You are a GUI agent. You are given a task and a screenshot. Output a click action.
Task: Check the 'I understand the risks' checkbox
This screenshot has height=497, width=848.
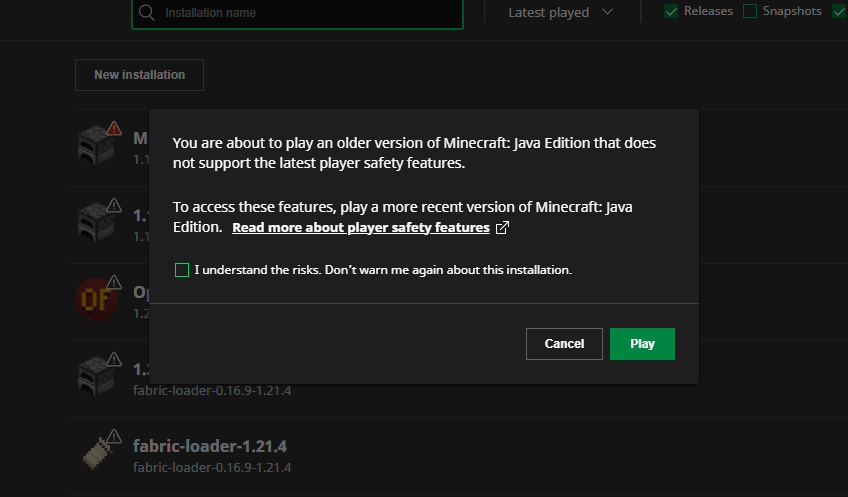[182, 270]
